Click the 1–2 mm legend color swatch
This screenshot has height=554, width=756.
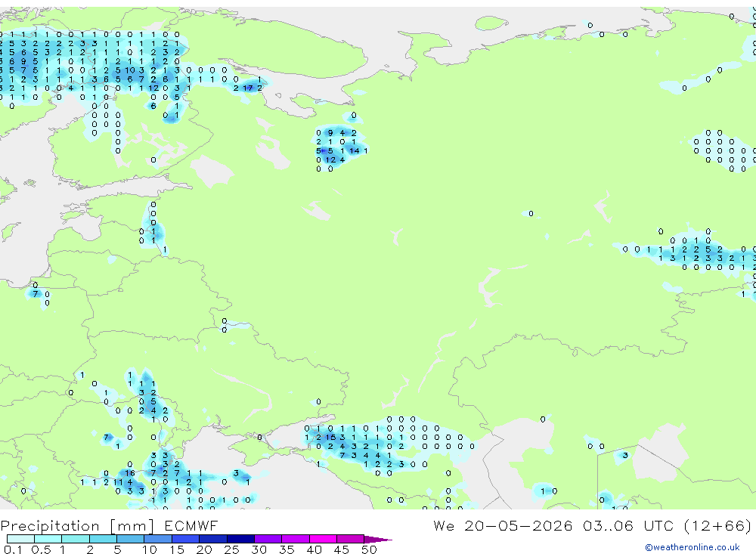76,539
